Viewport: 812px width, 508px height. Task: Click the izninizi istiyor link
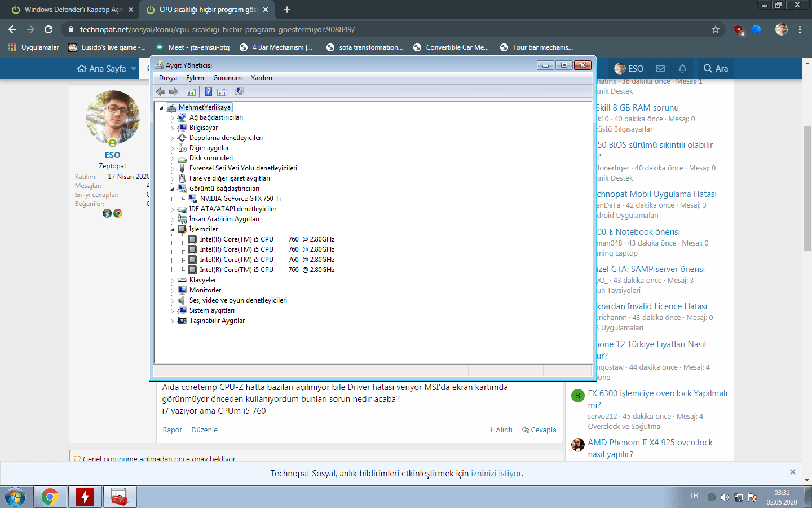(496, 474)
